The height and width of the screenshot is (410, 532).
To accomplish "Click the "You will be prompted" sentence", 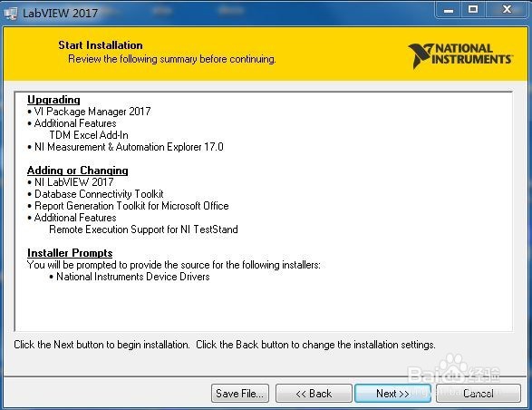I will coord(174,265).
